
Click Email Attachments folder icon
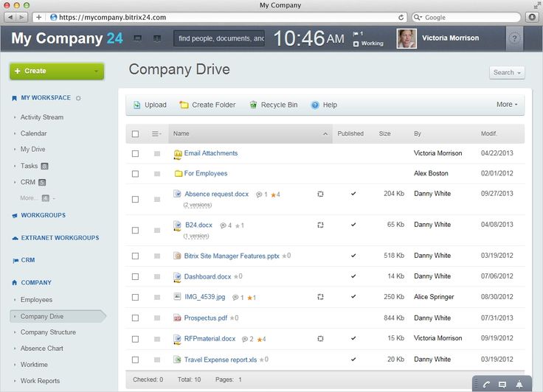(178, 153)
